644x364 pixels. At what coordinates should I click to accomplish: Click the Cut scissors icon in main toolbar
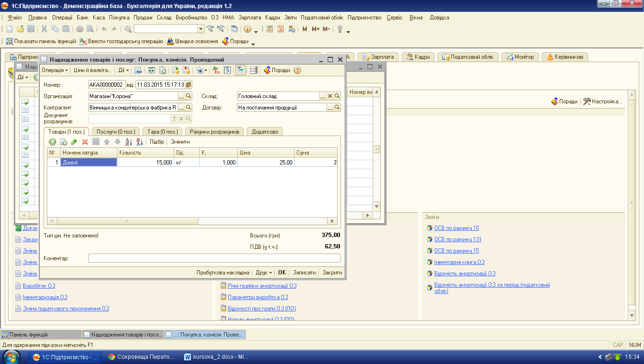(44, 29)
